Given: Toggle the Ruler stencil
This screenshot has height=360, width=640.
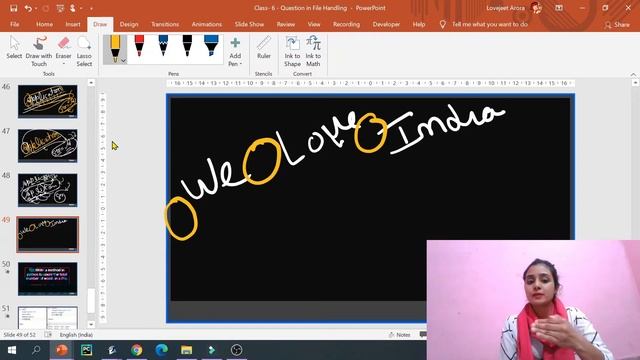Looking at the screenshot, I should [x=264, y=48].
